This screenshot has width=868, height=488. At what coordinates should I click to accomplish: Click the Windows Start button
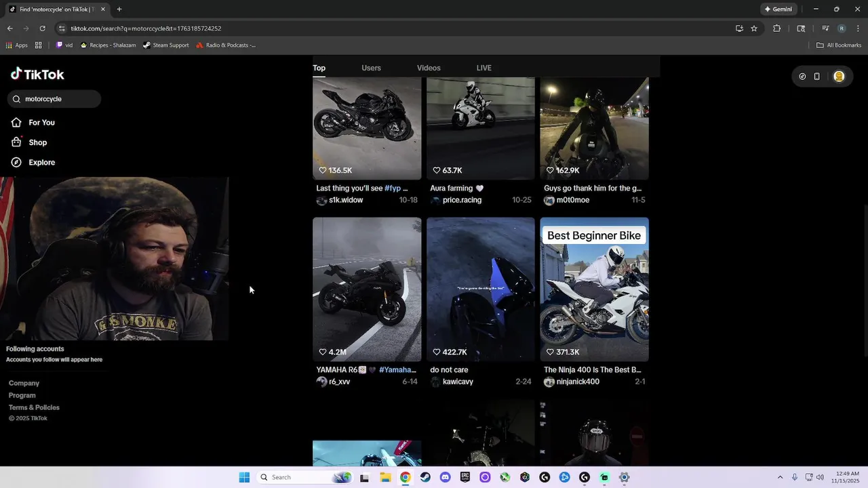pyautogui.click(x=244, y=477)
